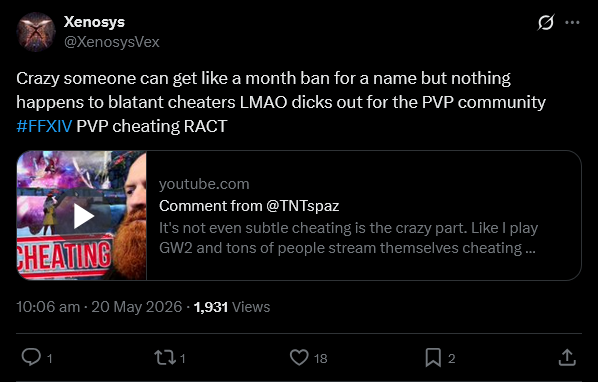The height and width of the screenshot is (382, 598).
Task: Click the Xenosys display name
Action: pyautogui.click(x=94, y=22)
